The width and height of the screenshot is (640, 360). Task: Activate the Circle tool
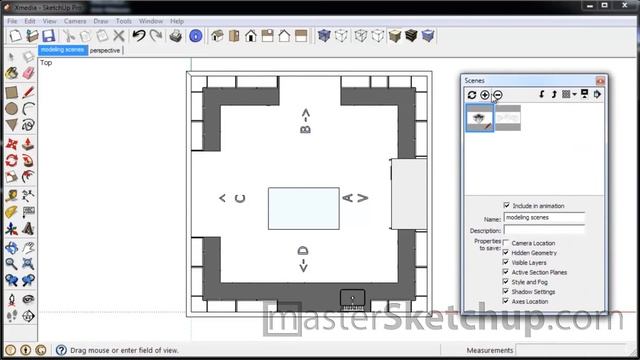tap(11, 109)
